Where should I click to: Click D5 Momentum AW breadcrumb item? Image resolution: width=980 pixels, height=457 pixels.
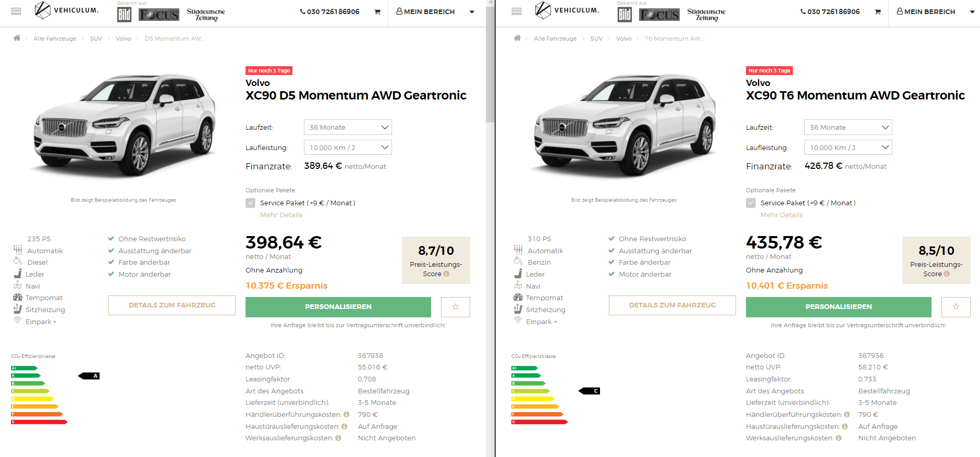click(174, 39)
